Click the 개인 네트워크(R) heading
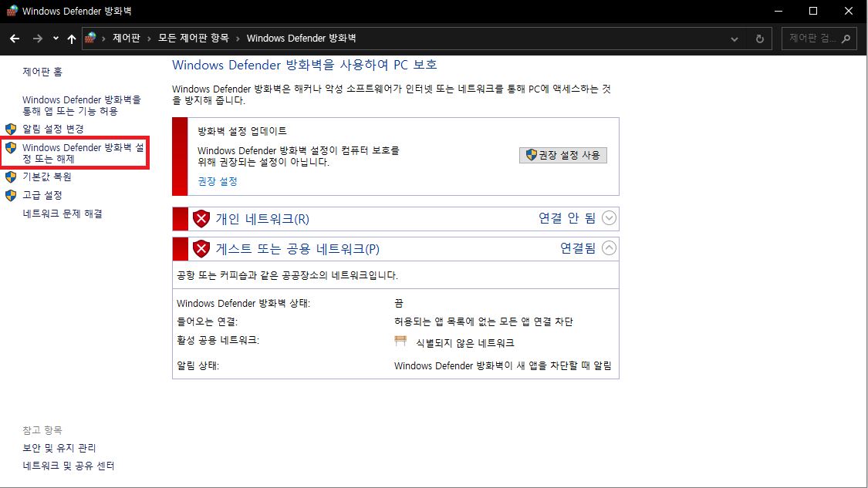Viewport: 868px width, 488px height. coord(262,218)
